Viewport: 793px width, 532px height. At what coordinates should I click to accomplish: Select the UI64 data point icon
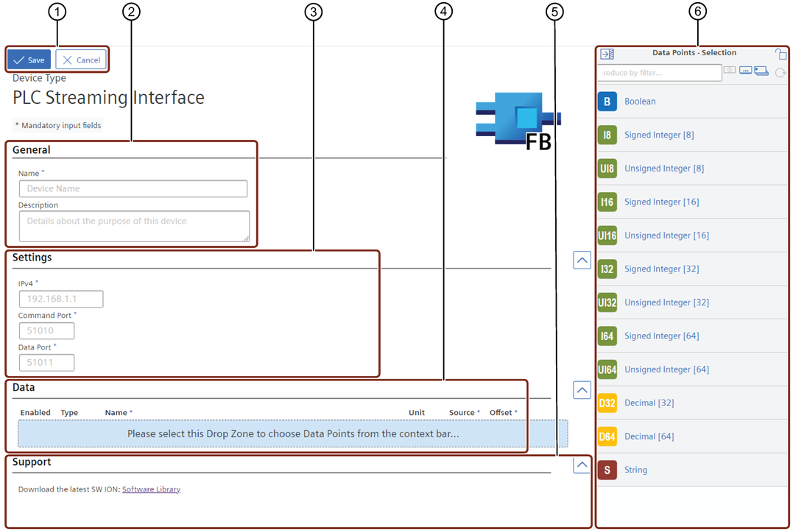[x=607, y=369]
